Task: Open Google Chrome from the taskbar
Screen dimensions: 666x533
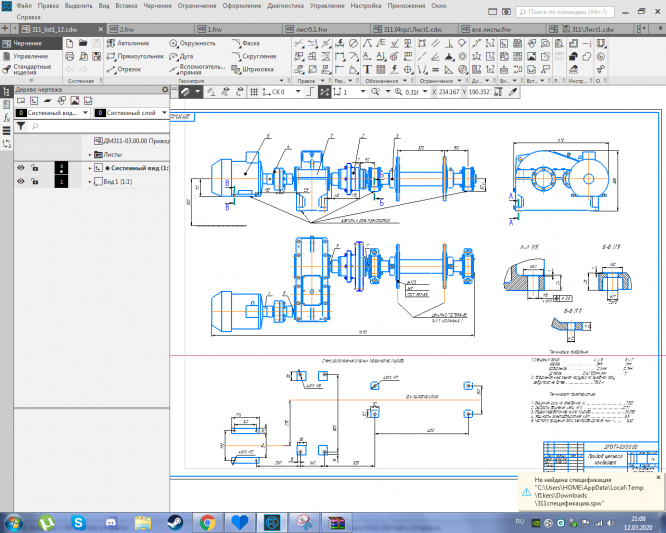Action: pos(207,522)
